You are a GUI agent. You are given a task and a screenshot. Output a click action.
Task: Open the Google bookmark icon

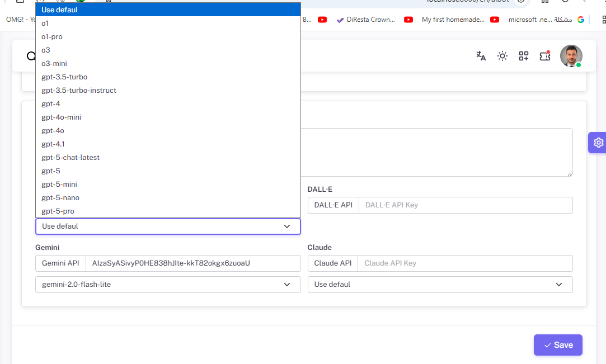[x=580, y=20]
